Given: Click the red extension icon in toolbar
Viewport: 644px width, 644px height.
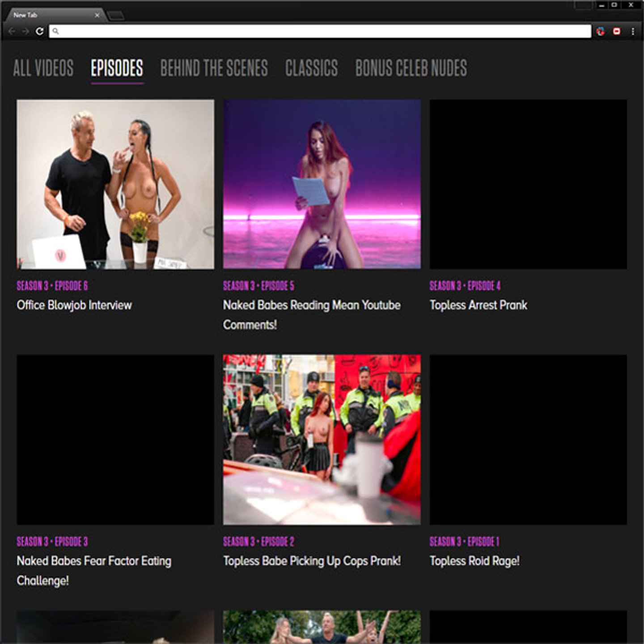Looking at the screenshot, I should point(617,31).
